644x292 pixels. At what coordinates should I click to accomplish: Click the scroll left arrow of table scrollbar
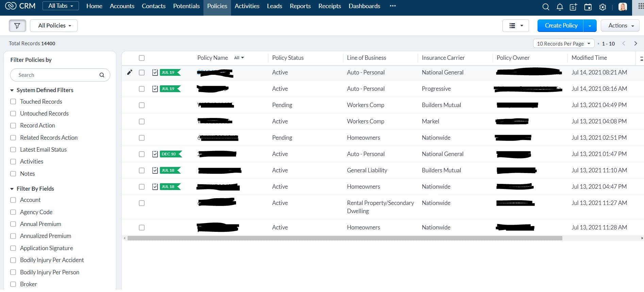pyautogui.click(x=125, y=238)
